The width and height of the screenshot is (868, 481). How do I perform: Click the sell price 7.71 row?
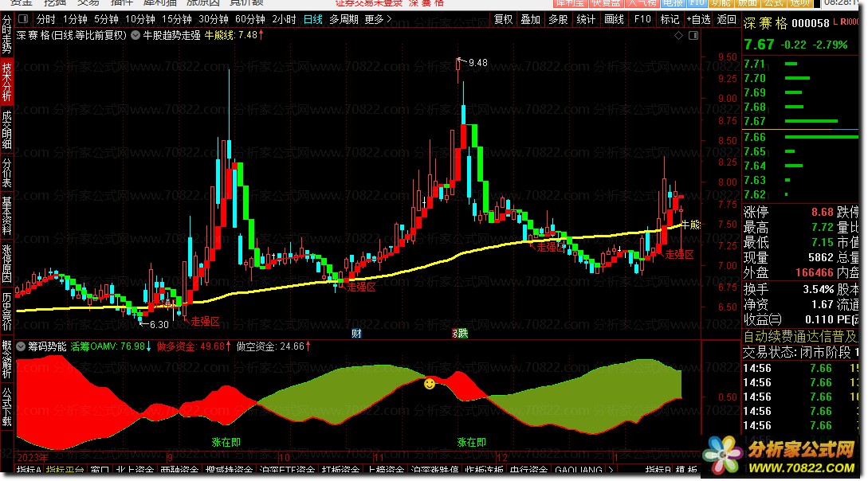tap(800, 64)
